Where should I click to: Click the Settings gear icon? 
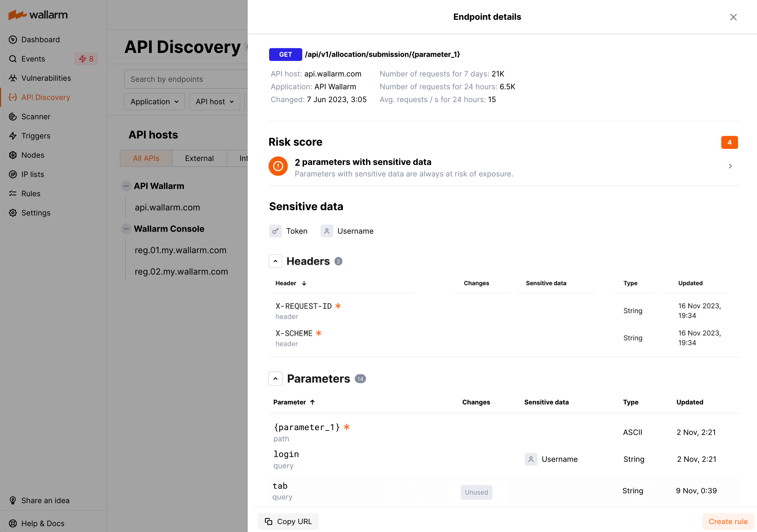click(13, 213)
